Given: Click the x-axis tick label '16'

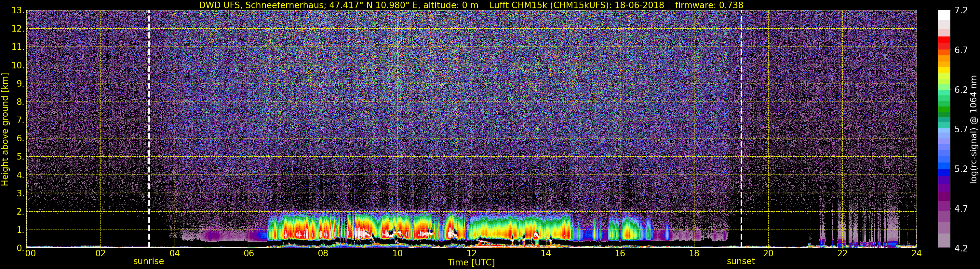Looking at the screenshot, I should click(620, 254).
